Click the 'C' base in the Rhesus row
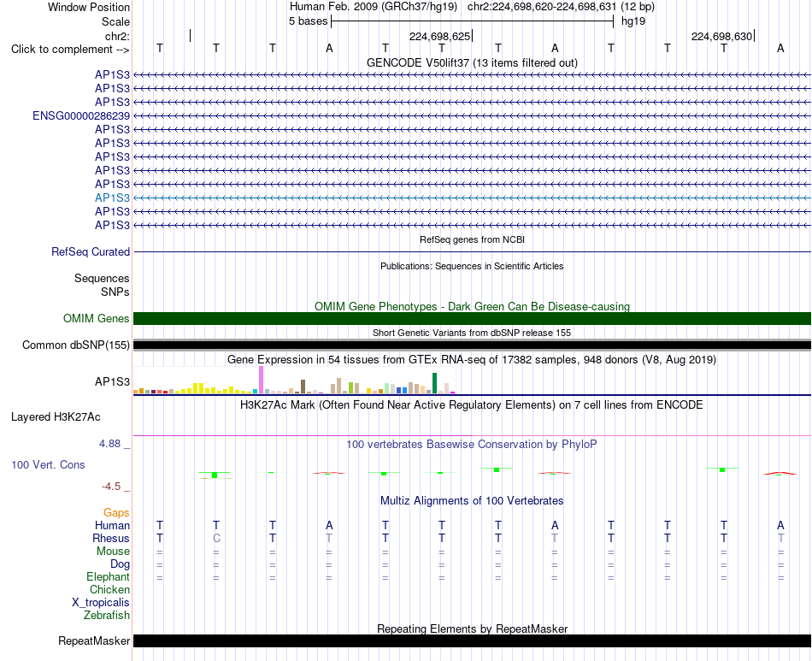 tap(216, 539)
